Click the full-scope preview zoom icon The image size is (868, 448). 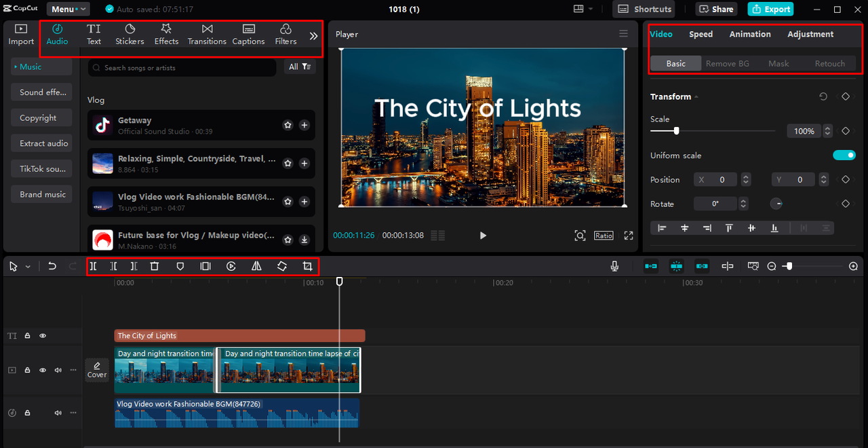(580, 236)
